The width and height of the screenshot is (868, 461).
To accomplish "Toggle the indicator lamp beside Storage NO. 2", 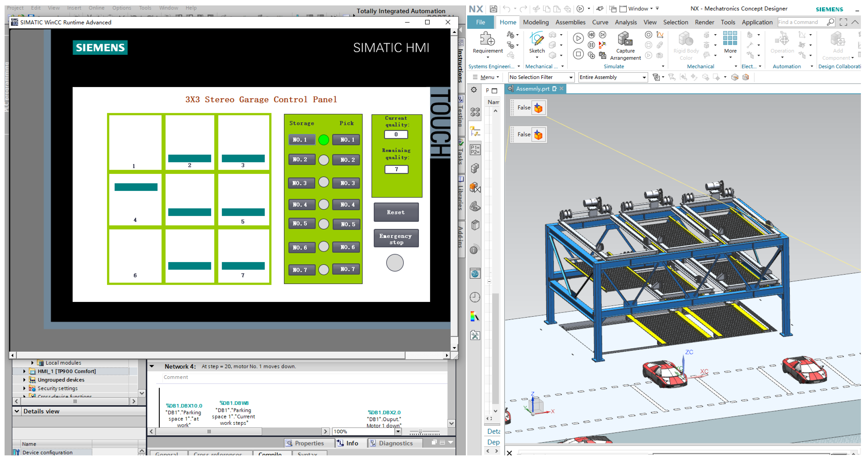I will (x=323, y=160).
